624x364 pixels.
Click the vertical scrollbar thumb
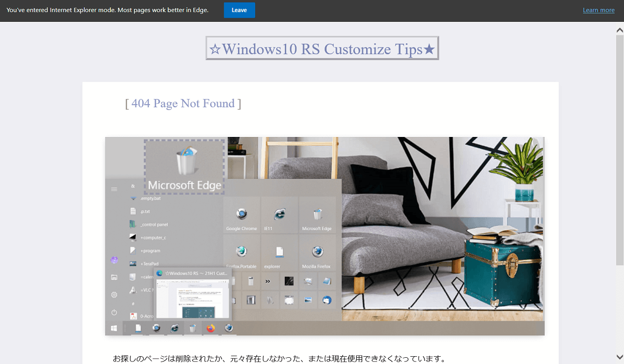coord(620,150)
